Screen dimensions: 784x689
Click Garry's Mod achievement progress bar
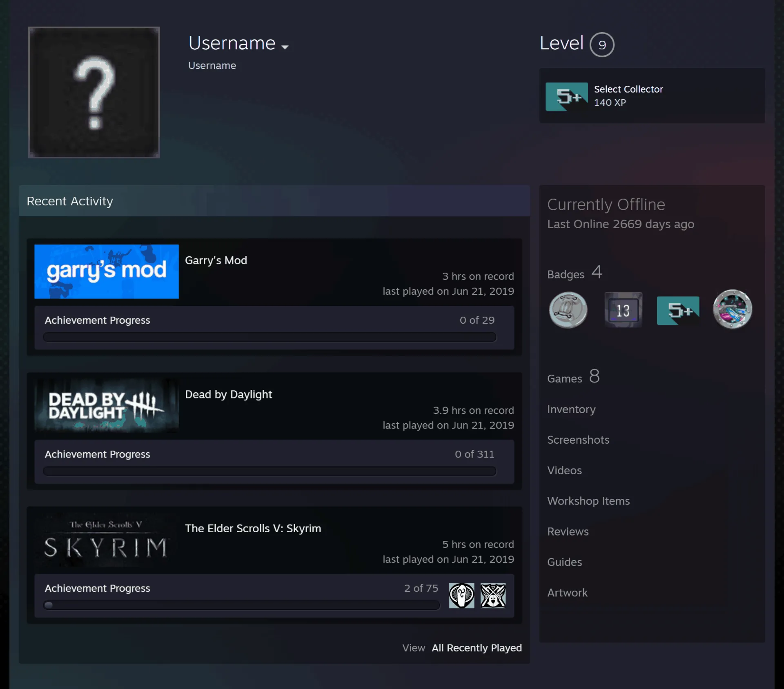click(269, 337)
